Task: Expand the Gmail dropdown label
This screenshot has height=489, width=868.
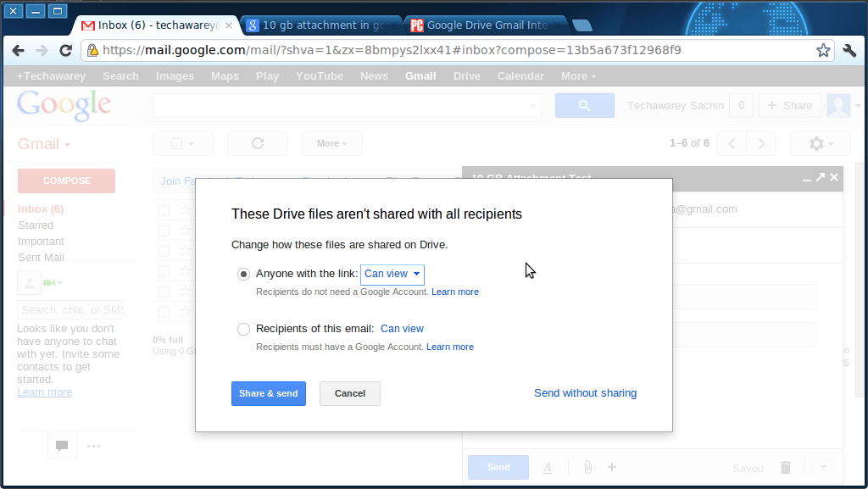Action: [x=44, y=144]
